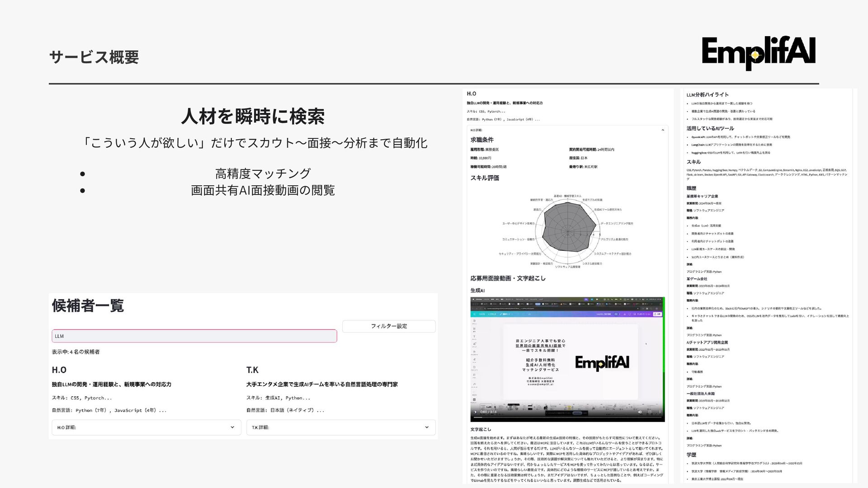Open the フィルター設定 filter settings
The height and width of the screenshot is (488, 868).
coord(389,326)
